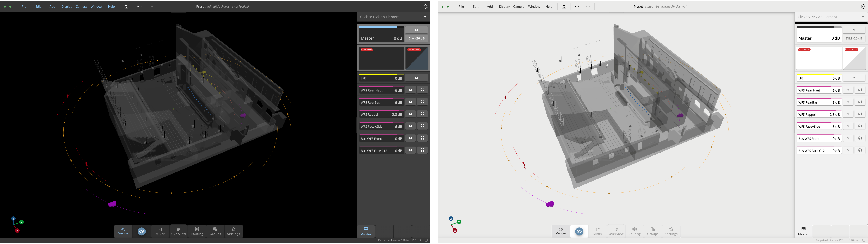This screenshot has width=868, height=244.
Task: Toggle the eye visibility button in dark toolbar
Action: [x=142, y=231]
